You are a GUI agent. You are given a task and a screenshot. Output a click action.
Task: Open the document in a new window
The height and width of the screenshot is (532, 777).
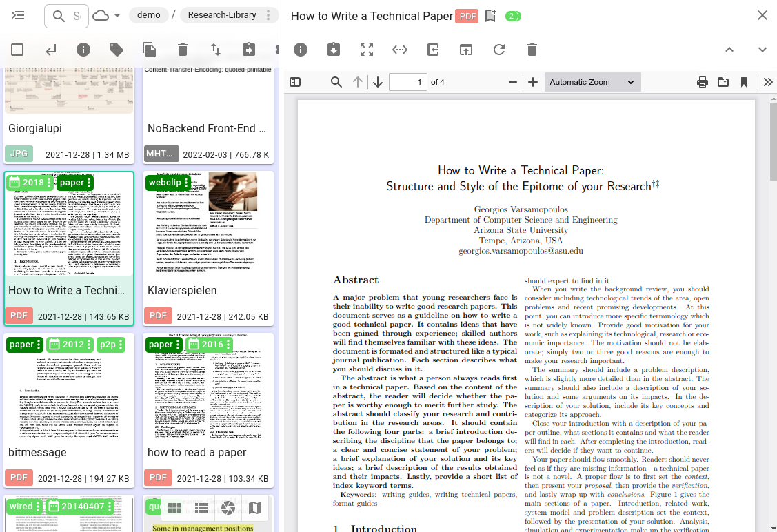coord(466,50)
